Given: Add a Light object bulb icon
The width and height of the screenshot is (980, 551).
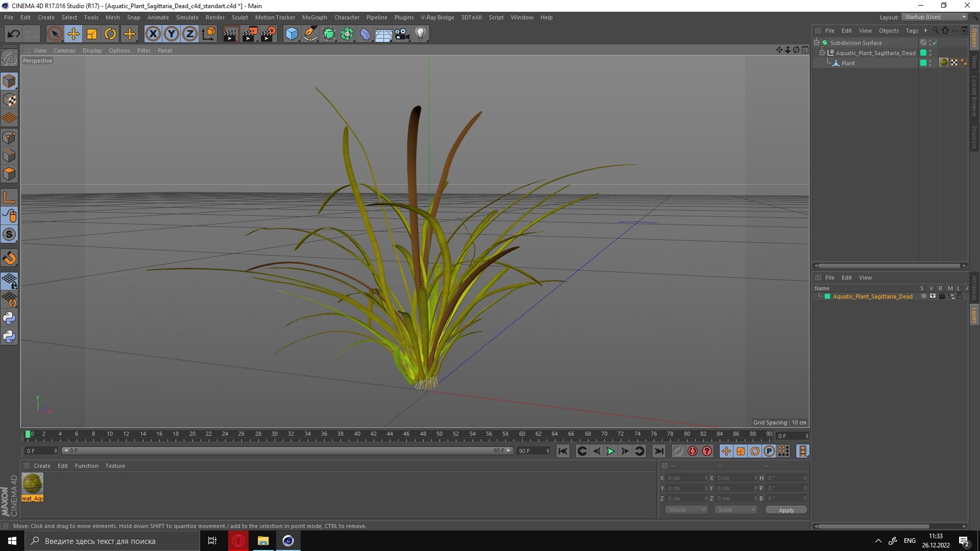Looking at the screenshot, I should 421,34.
